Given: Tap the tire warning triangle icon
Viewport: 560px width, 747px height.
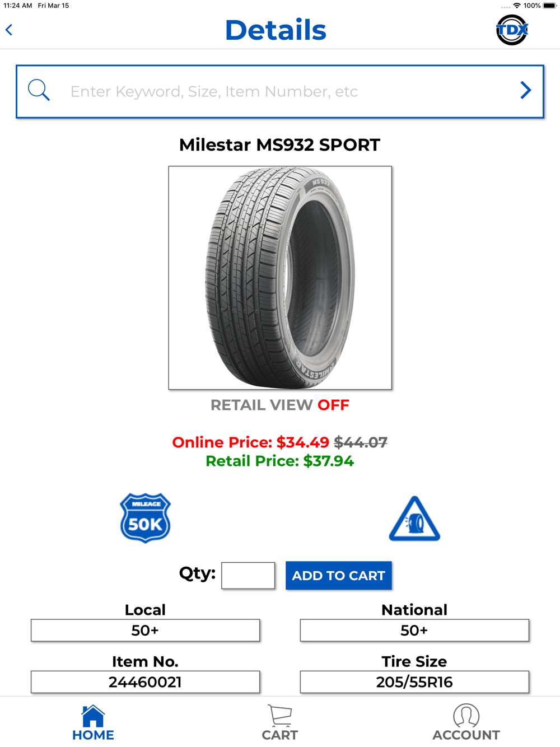Looking at the screenshot, I should [x=414, y=519].
